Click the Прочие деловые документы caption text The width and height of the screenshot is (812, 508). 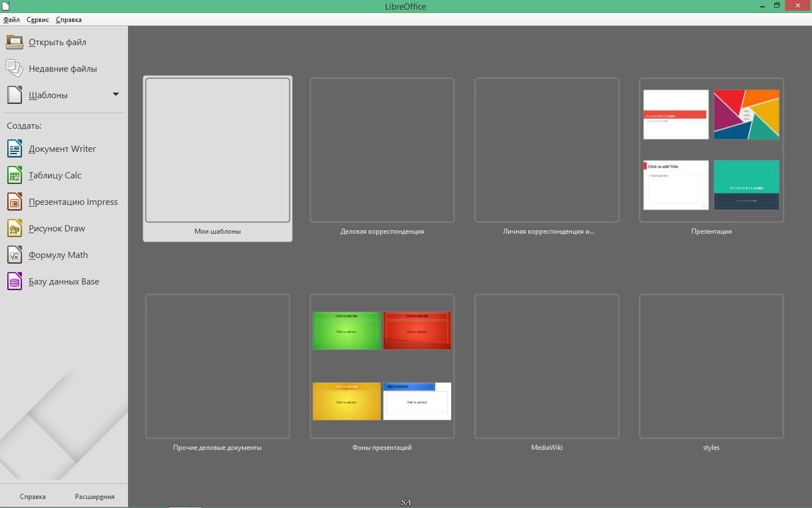tap(218, 448)
